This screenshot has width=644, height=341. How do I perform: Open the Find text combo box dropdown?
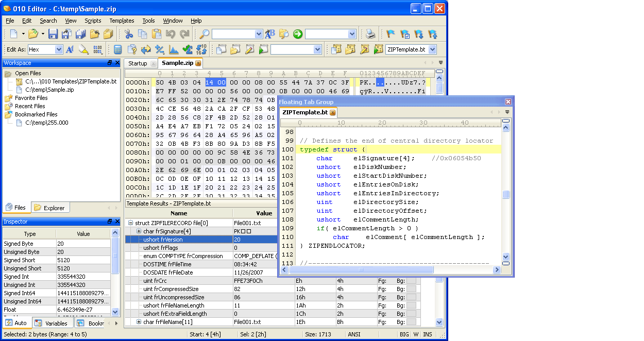point(259,34)
